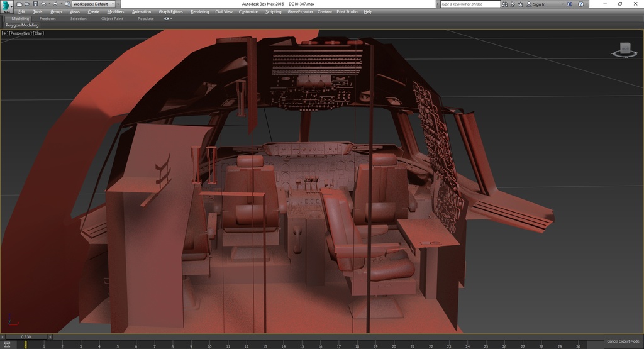Click the New Scene icon

[x=19, y=4]
